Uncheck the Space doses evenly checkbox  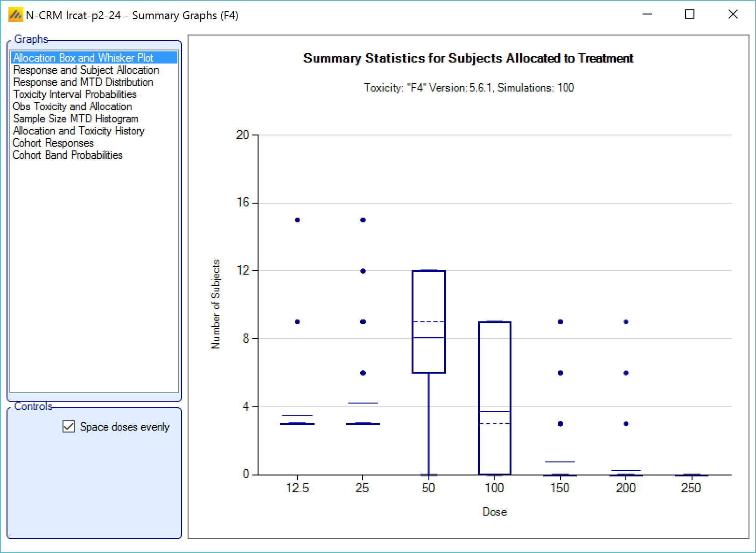point(69,426)
